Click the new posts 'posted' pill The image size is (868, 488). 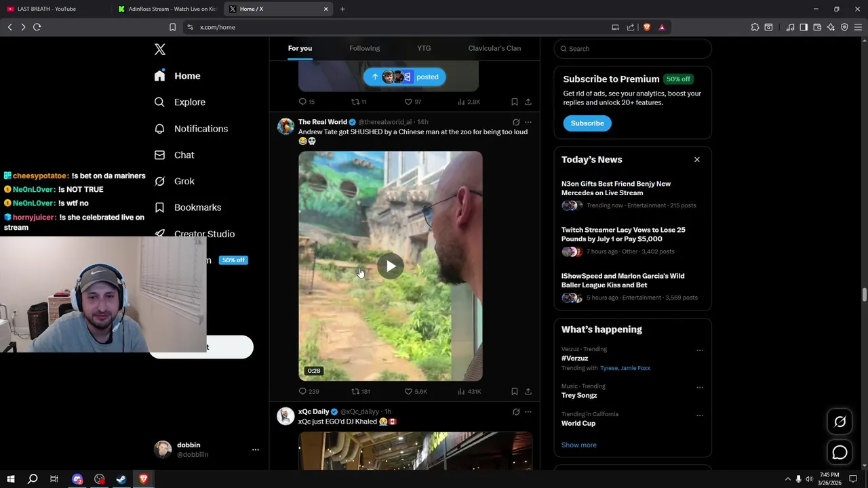click(404, 77)
